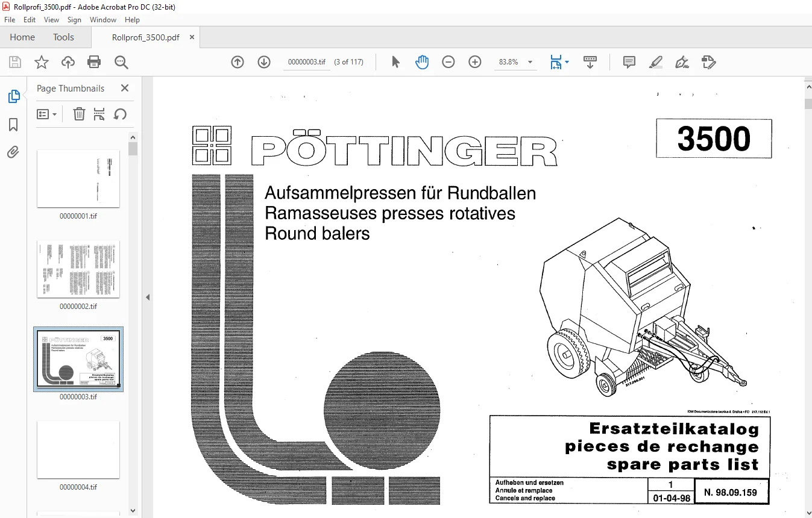Expand the fit page options arrow
The height and width of the screenshot is (518, 812).
pyautogui.click(x=567, y=62)
